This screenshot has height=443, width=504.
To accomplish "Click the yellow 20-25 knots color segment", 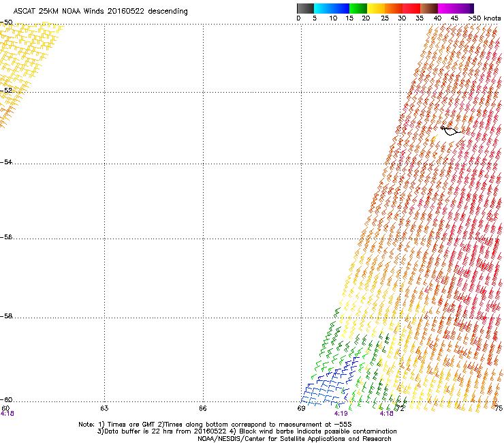I will [x=376, y=8].
